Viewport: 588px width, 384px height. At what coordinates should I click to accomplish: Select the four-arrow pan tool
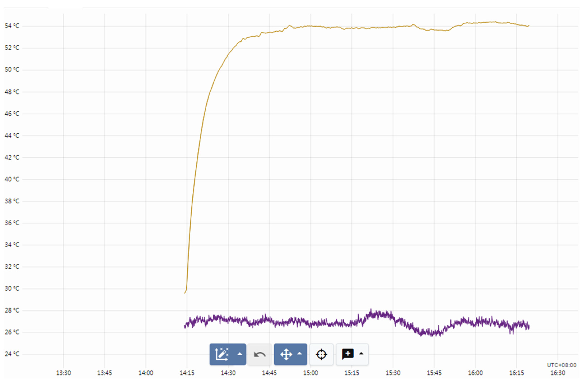pos(286,354)
